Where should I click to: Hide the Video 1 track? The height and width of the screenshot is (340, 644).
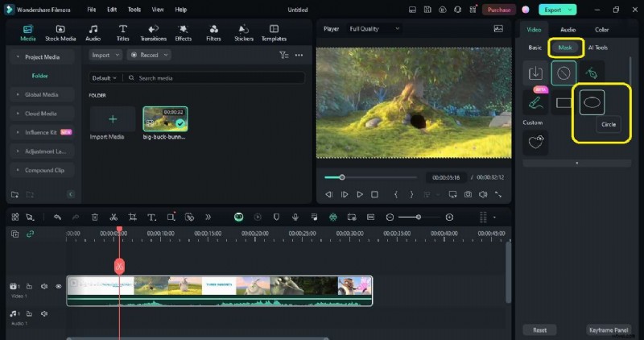pos(58,286)
